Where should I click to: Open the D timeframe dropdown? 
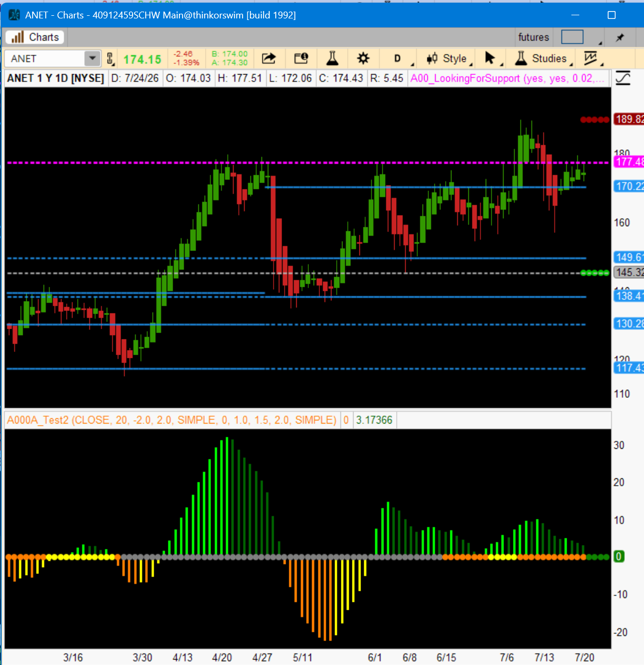(x=398, y=58)
